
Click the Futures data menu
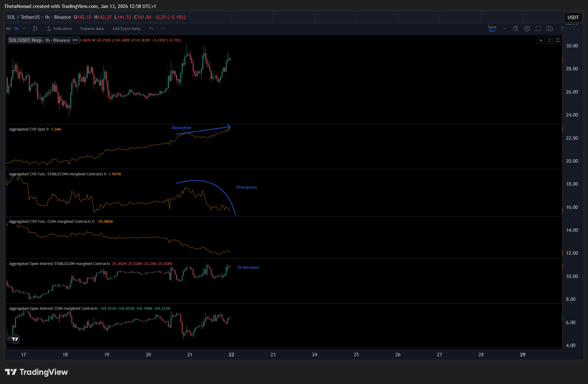[x=92, y=28]
